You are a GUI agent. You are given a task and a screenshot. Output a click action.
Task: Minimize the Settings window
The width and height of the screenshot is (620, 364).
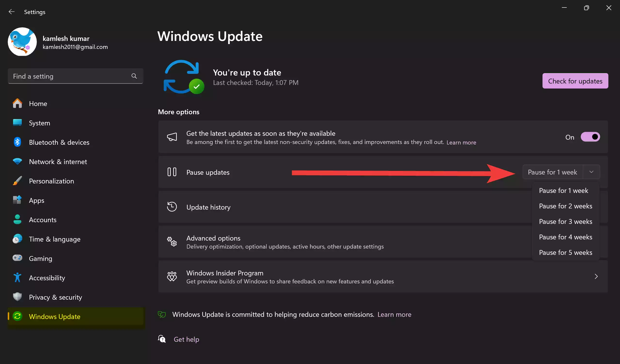(x=564, y=8)
